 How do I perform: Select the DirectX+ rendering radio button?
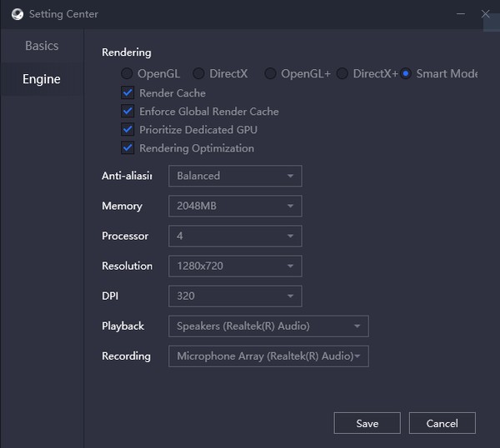point(342,73)
